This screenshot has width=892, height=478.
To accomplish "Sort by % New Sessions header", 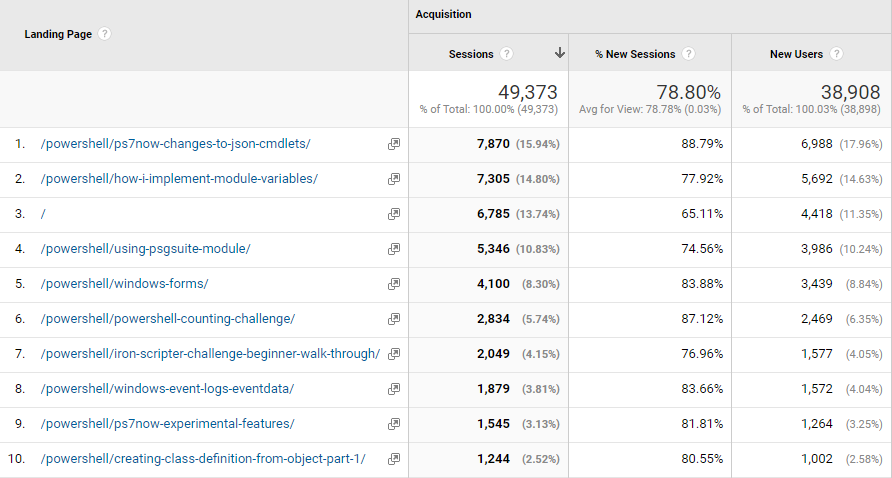I will coord(635,54).
